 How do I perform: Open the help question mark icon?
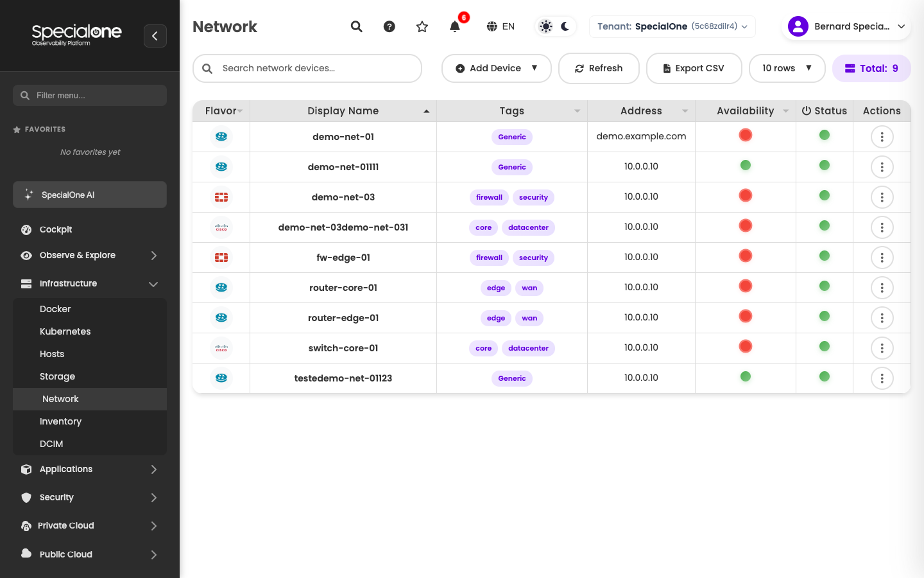pos(389,26)
